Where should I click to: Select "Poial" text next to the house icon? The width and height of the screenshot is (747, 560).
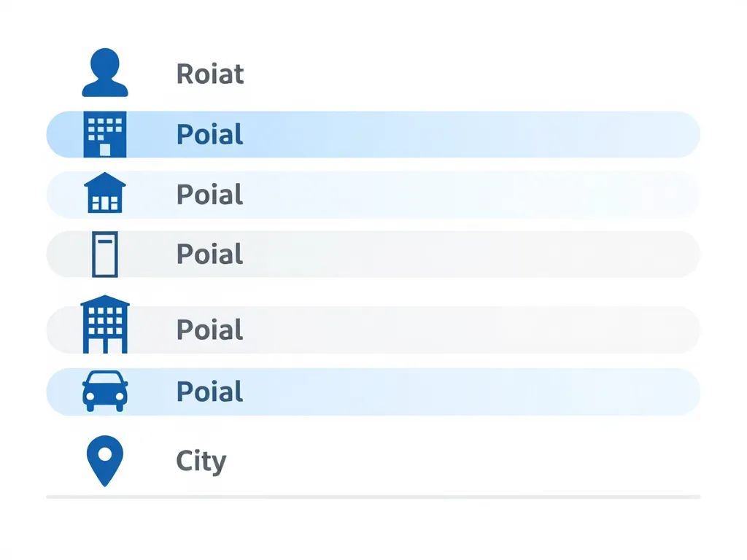click(x=210, y=195)
